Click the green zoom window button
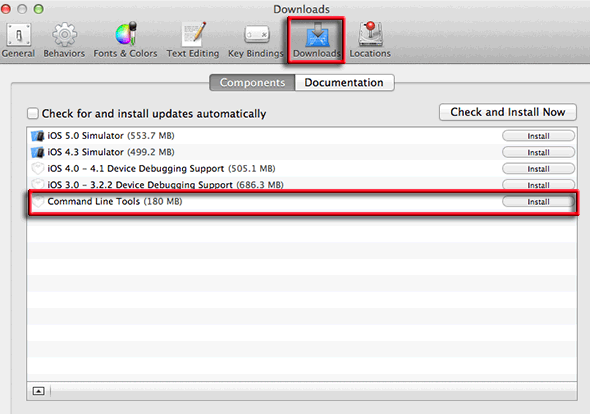This screenshot has height=414, width=590. [x=38, y=9]
